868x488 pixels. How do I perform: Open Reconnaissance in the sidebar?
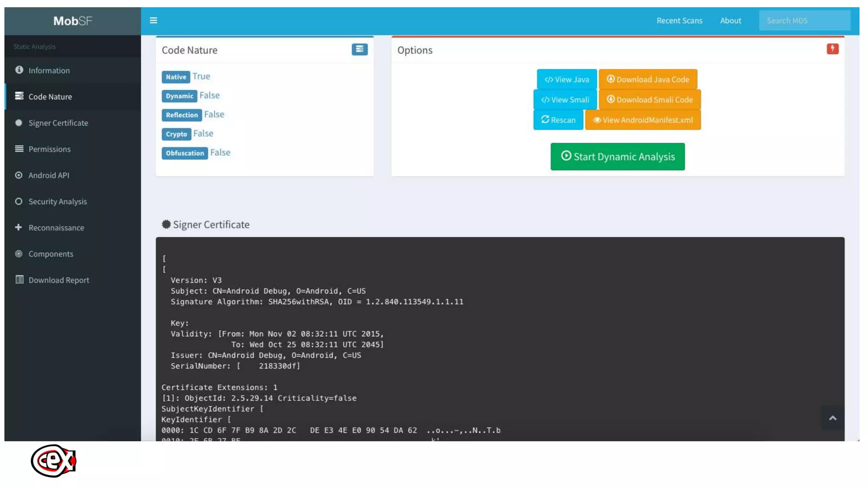(72, 228)
